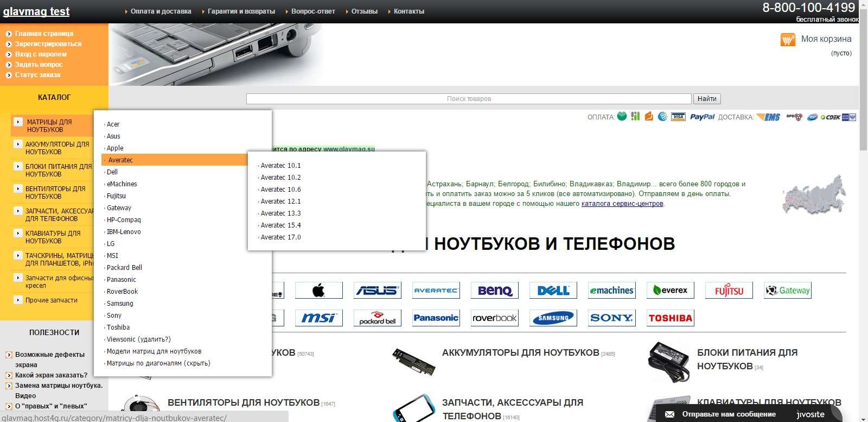The image size is (868, 422).
Task: Select the Apple brand logo
Action: tap(319, 291)
